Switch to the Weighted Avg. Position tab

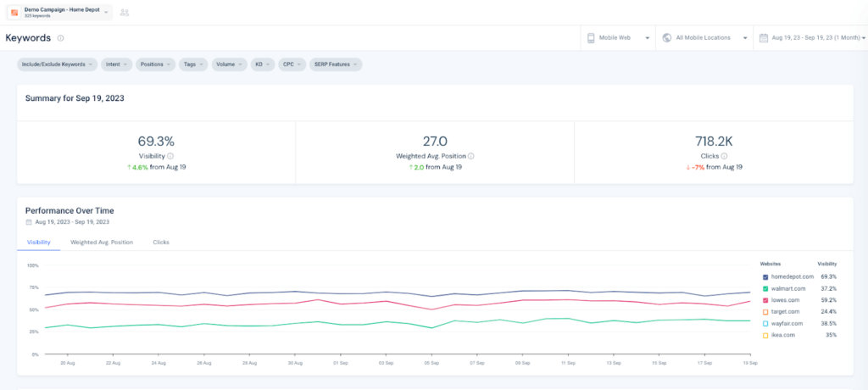tap(102, 242)
